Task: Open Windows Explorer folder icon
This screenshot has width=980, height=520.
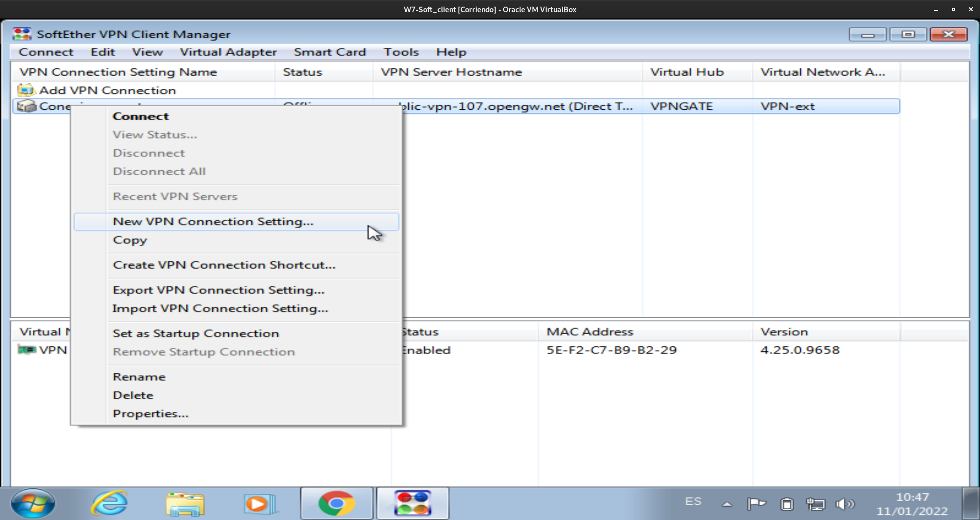Action: pos(185,504)
